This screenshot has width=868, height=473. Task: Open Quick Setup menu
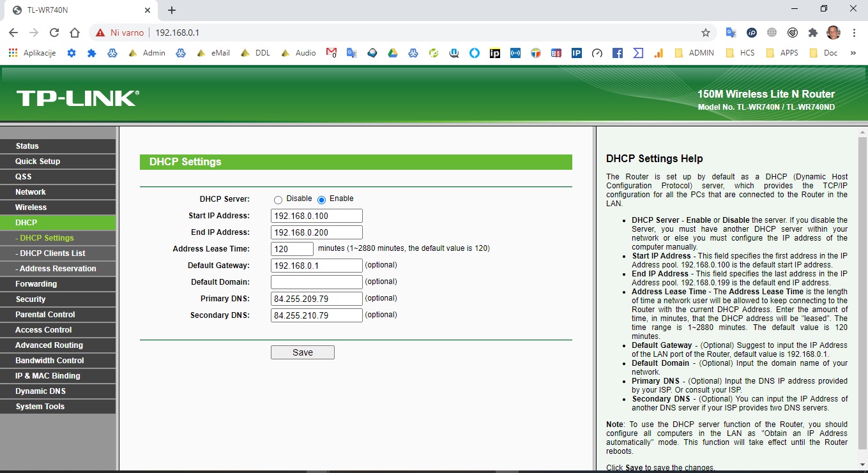[58, 161]
